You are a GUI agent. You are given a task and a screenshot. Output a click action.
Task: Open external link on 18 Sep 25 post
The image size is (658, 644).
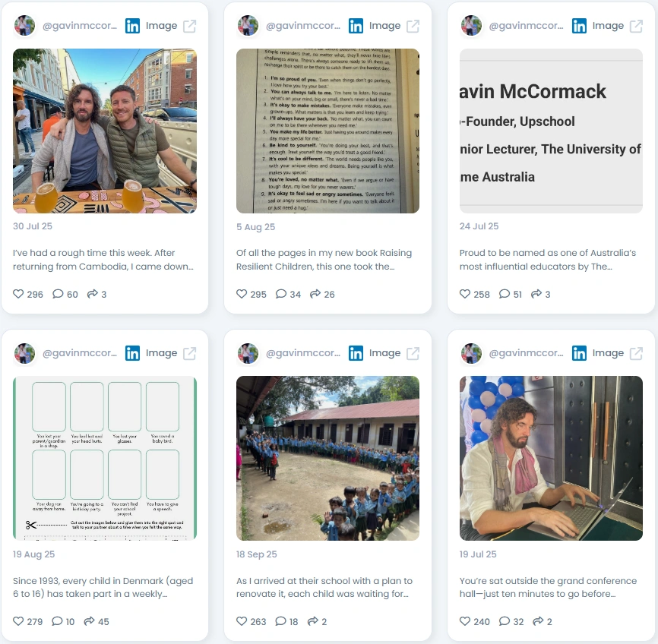(413, 353)
